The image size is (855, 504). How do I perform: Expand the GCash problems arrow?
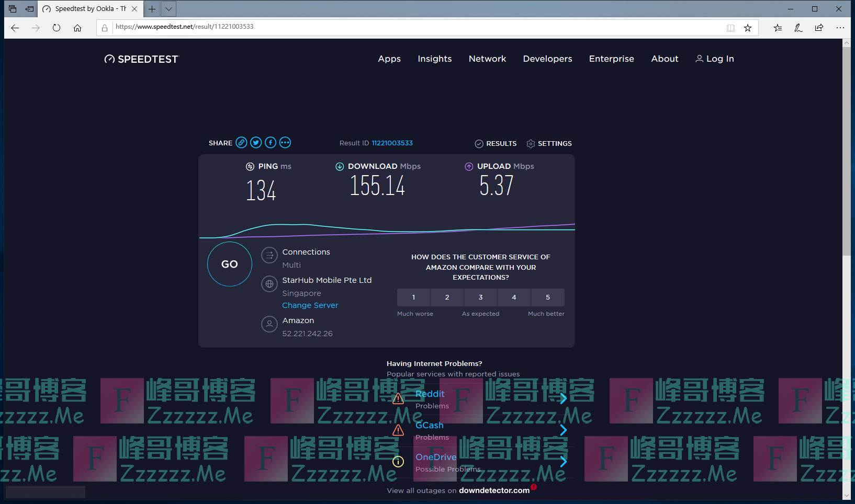(563, 430)
